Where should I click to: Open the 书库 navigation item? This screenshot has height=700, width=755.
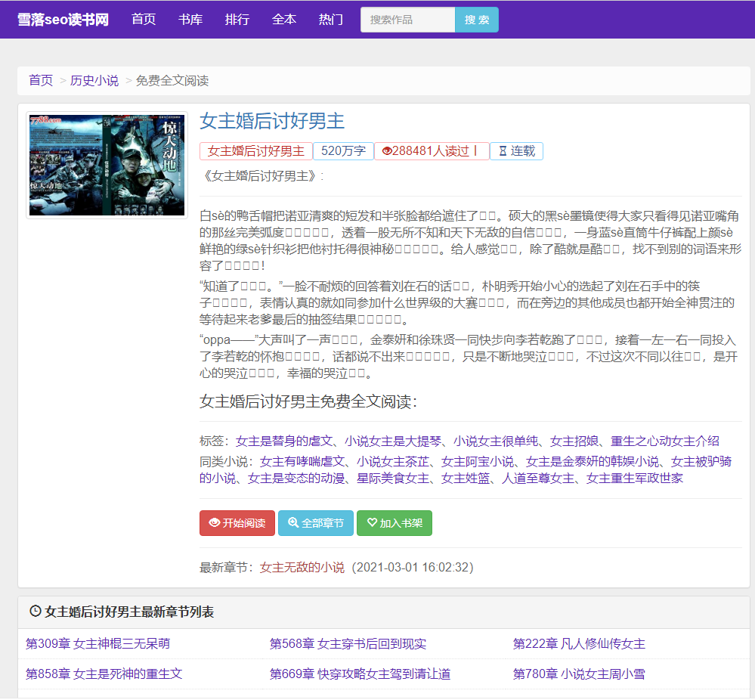coord(190,19)
